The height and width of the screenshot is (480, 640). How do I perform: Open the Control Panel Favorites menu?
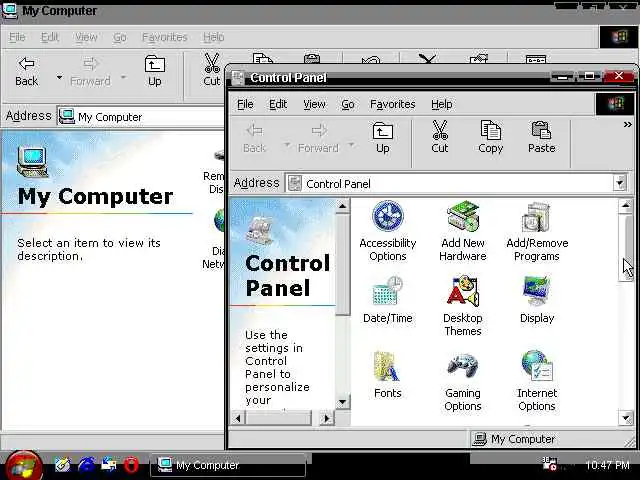pos(393,104)
